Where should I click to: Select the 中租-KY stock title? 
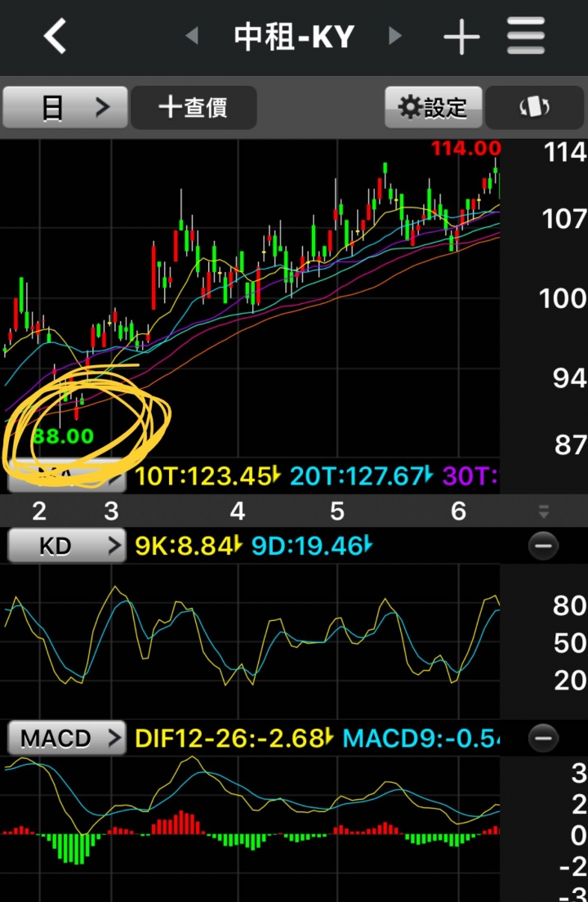[294, 37]
